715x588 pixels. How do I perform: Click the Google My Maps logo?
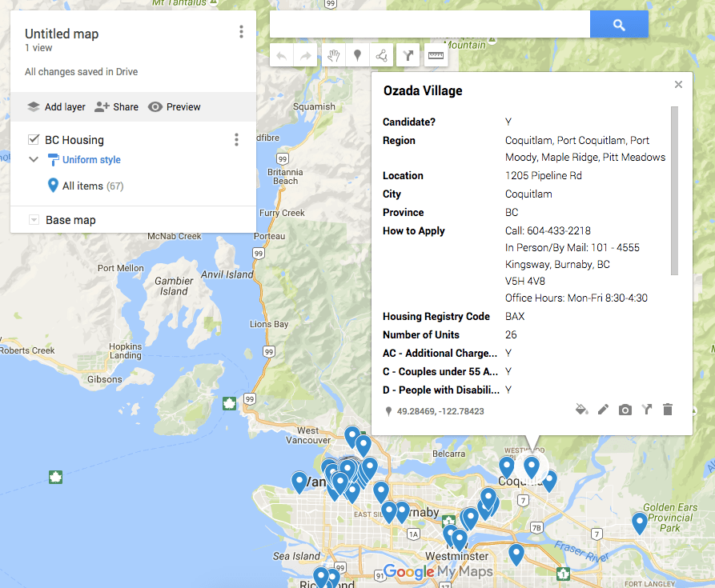[438, 571]
